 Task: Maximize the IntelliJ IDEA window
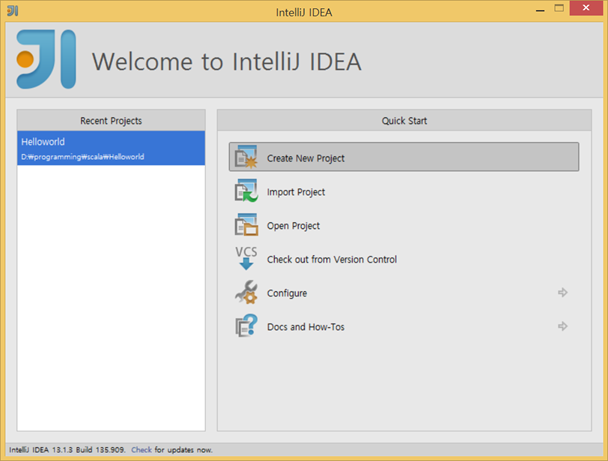click(559, 9)
